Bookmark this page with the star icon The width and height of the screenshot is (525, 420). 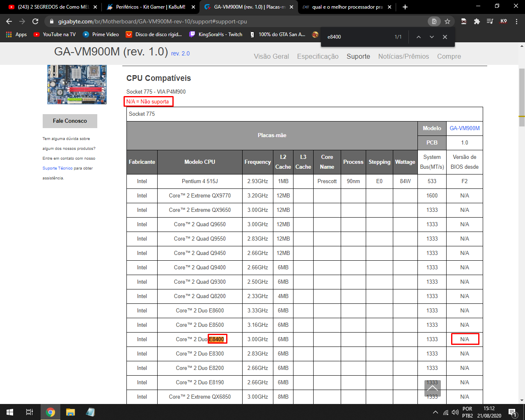pos(447,21)
